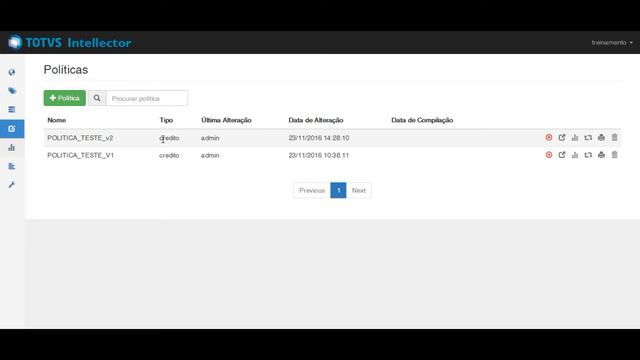Image resolution: width=640 pixels, height=360 pixels.
Task: Click retweet arrows icon for POLITICA_TESTE_V1
Action: (588, 155)
